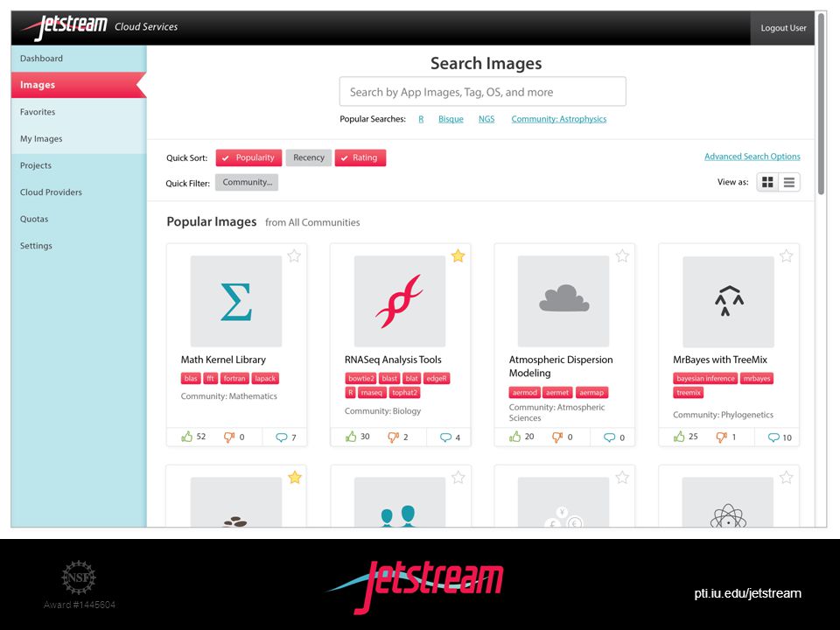840x630 pixels.
Task: Star the two-people icon image card
Action: [458, 478]
